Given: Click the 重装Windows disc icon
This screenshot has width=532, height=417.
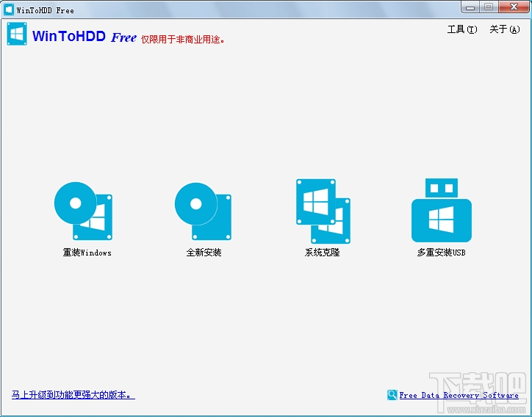Looking at the screenshot, I should coord(84,211).
